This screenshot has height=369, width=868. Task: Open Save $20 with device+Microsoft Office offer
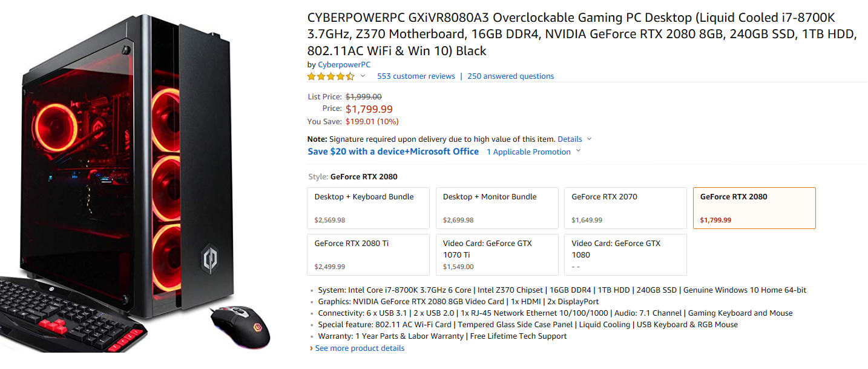[393, 151]
